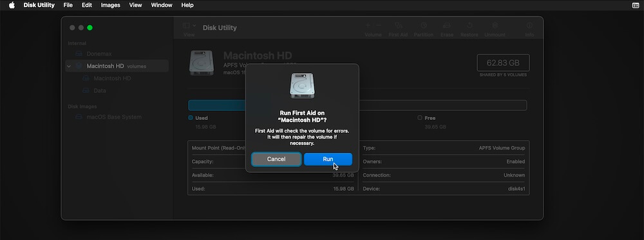
Task: Click the APFS Volume Group type value
Action: pos(502,148)
